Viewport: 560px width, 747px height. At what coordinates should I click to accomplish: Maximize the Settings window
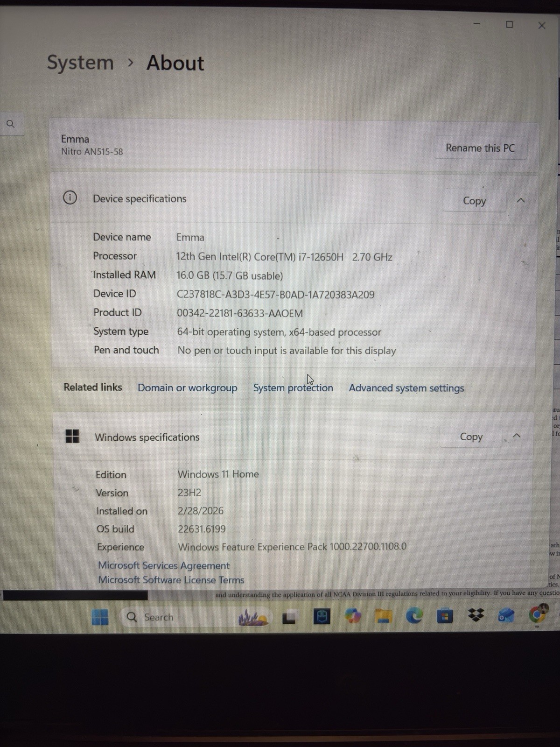tap(510, 24)
